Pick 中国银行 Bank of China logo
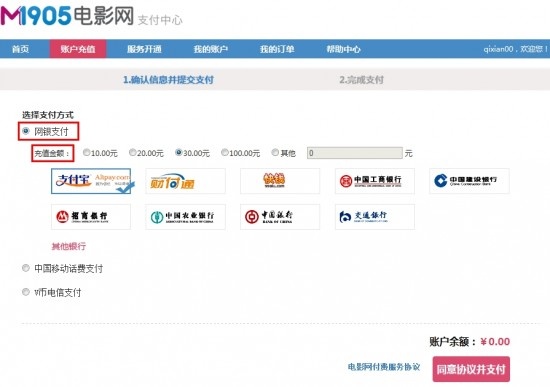 280,217
